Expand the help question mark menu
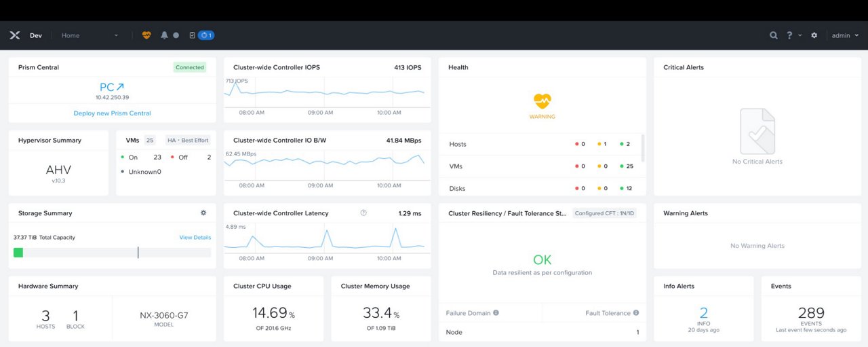The image size is (868, 347). pyautogui.click(x=793, y=35)
